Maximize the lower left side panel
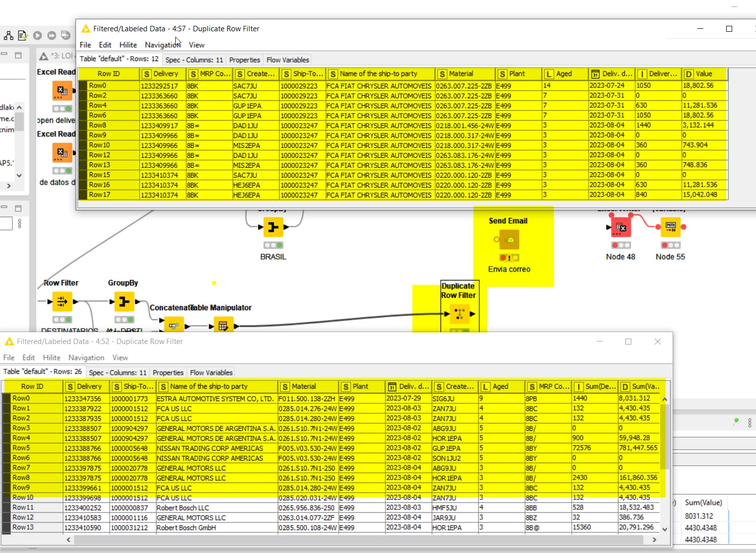Viewport: 756px width, 553px height. (x=18, y=208)
